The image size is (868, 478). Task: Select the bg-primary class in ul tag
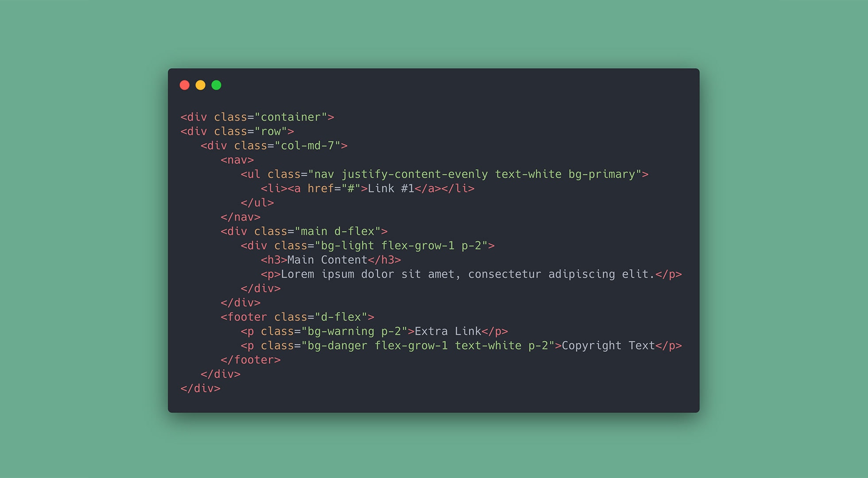click(x=595, y=174)
